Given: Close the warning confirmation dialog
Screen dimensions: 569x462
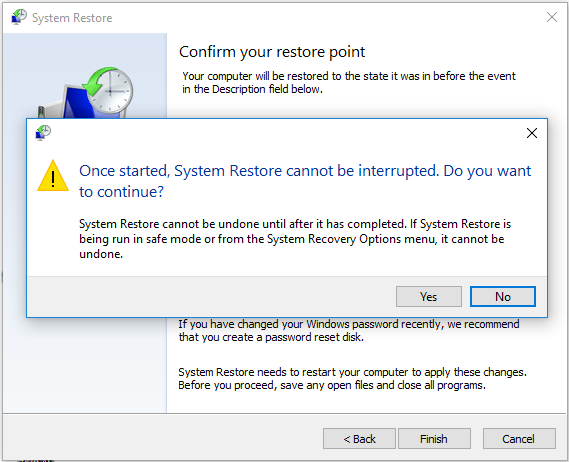Looking at the screenshot, I should click(532, 133).
